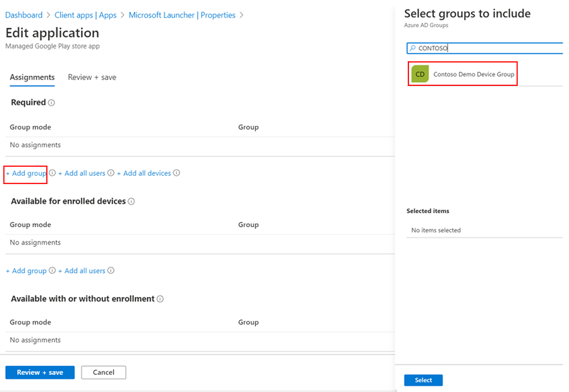The height and width of the screenshot is (392, 569).
Task: Click the Selected items heading
Action: coord(428,211)
